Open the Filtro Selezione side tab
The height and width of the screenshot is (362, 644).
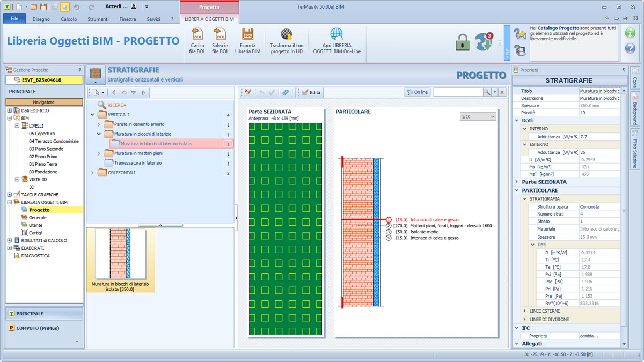(x=634, y=150)
